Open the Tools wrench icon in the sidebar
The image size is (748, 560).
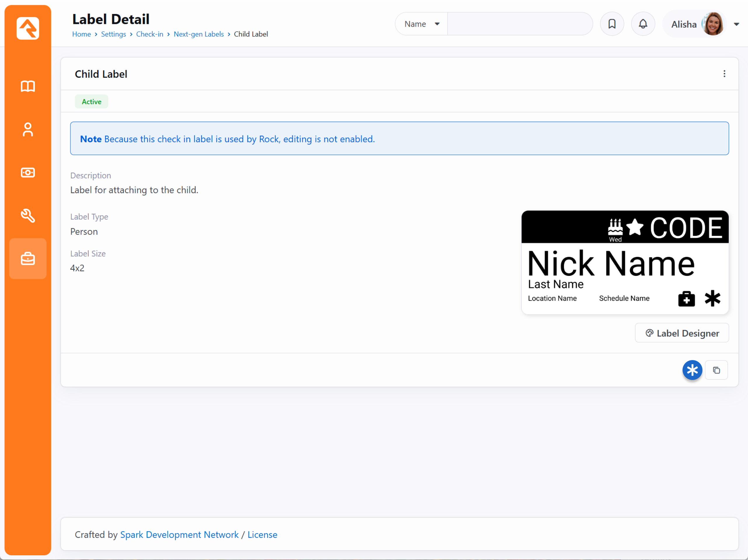tap(28, 215)
